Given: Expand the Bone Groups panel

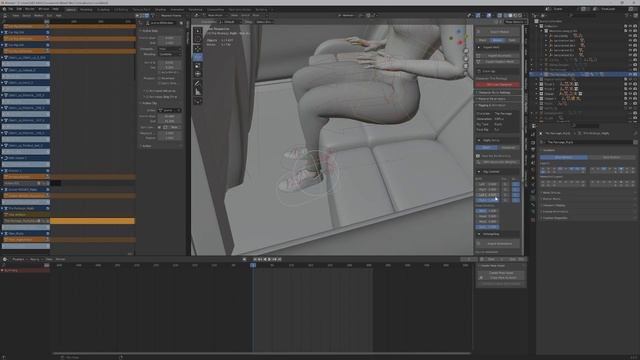Looking at the screenshot, I should pos(551,193).
